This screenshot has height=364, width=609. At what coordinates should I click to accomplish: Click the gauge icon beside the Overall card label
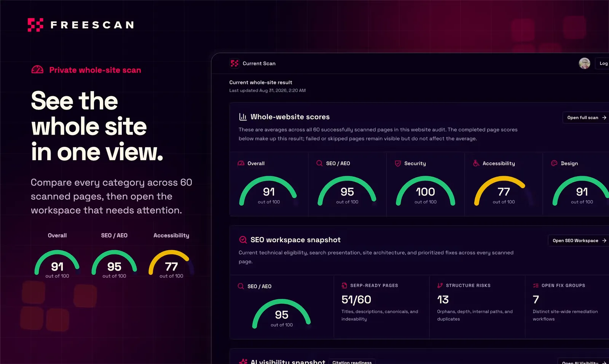click(241, 163)
